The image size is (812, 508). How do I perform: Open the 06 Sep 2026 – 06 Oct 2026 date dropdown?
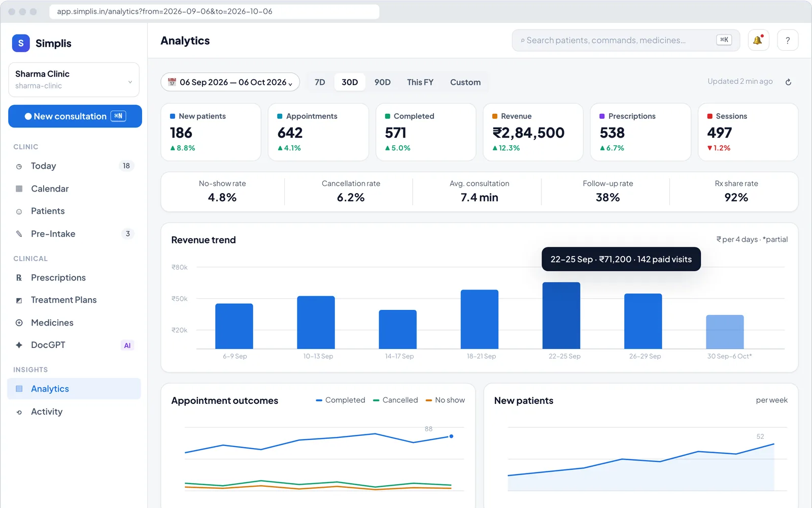[230, 82]
